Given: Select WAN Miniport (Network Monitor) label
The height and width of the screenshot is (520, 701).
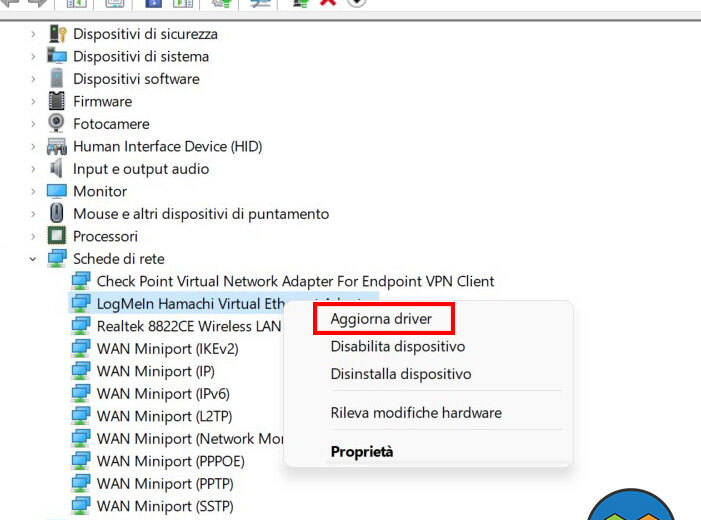Looking at the screenshot, I should point(190,439).
